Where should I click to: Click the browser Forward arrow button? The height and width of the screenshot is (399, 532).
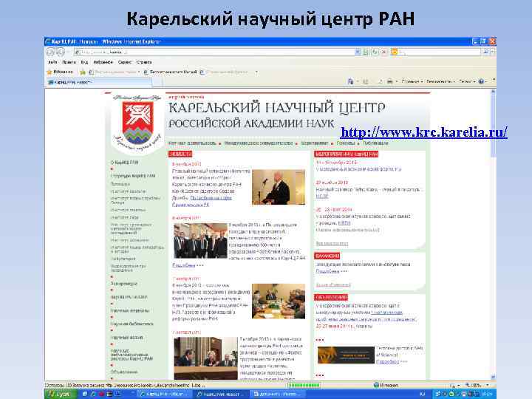coord(61,52)
